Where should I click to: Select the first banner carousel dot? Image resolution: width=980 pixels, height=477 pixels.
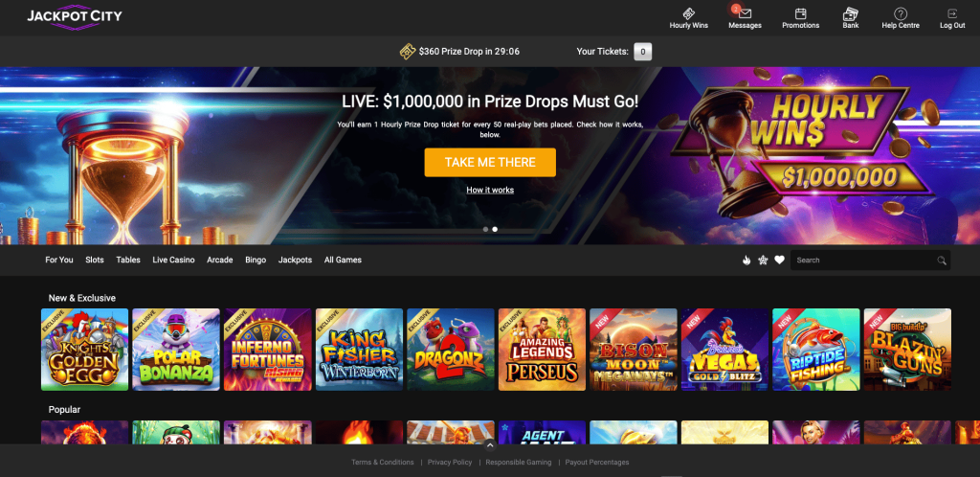click(x=485, y=230)
